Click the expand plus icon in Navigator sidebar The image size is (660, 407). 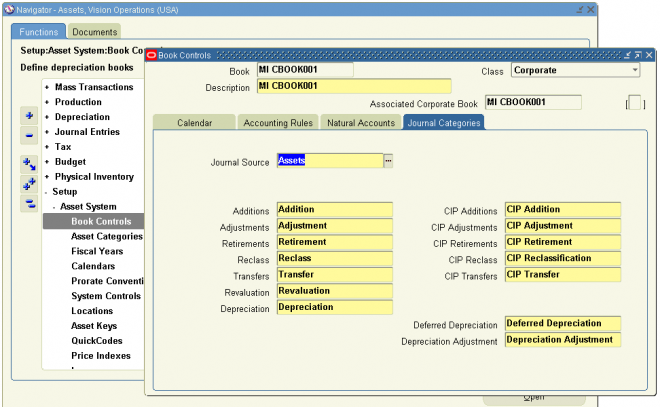tap(29, 115)
